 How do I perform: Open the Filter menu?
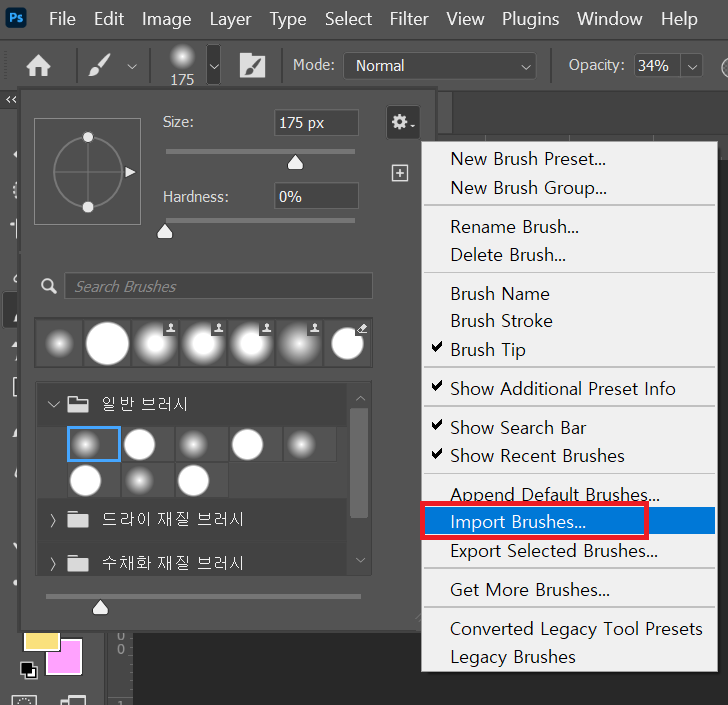point(409,19)
